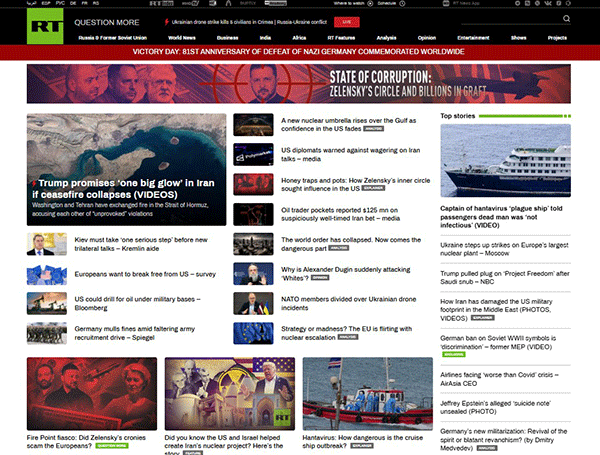This screenshot has height=455, width=600.
Task: Open US could drill for oil Bloomberg article
Action: coord(137,303)
